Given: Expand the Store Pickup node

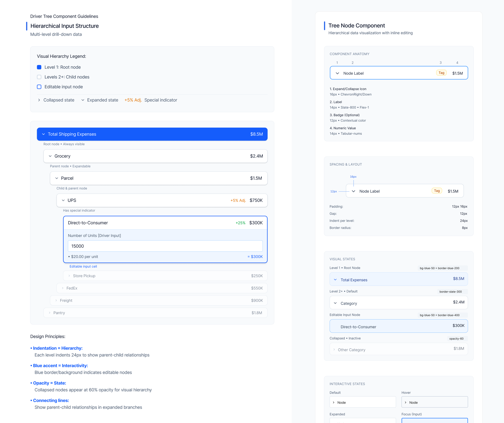Looking at the screenshot, I should [x=69, y=276].
